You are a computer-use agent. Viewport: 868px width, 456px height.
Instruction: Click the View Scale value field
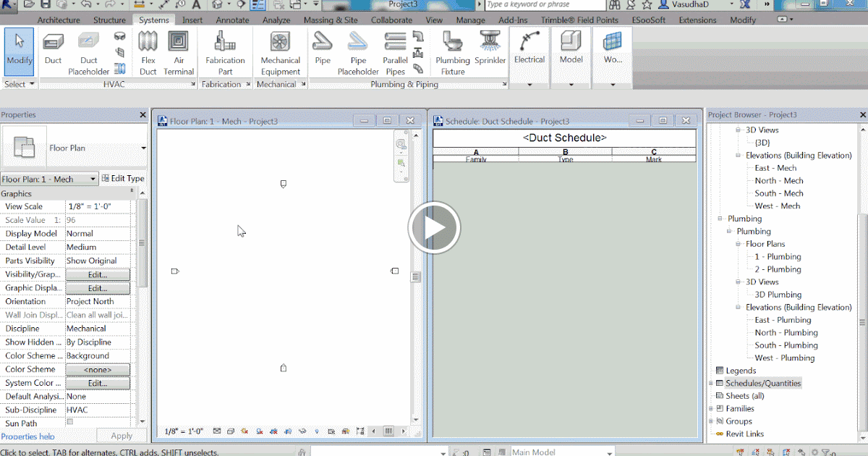[x=98, y=206]
